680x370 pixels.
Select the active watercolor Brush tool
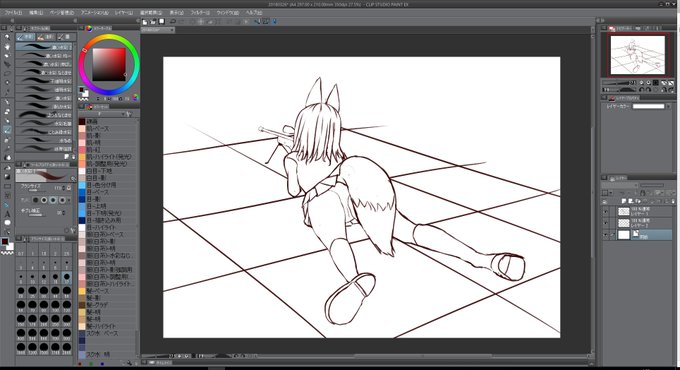(7, 130)
